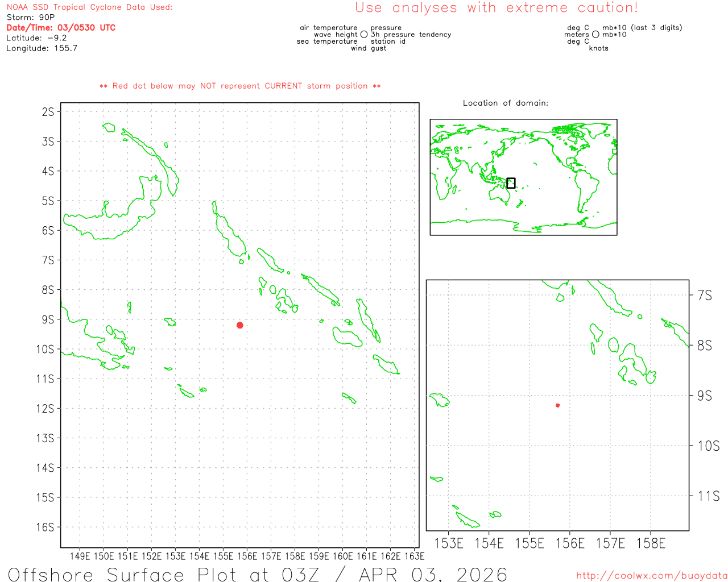This screenshot has width=728, height=582.
Task: Click the black domain box on world map
Action: (511, 183)
